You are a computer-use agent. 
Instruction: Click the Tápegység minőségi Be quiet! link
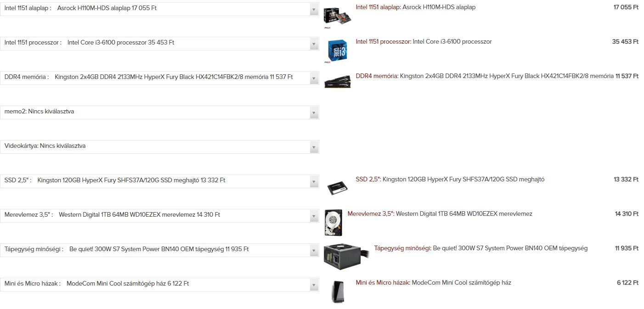coord(480,248)
